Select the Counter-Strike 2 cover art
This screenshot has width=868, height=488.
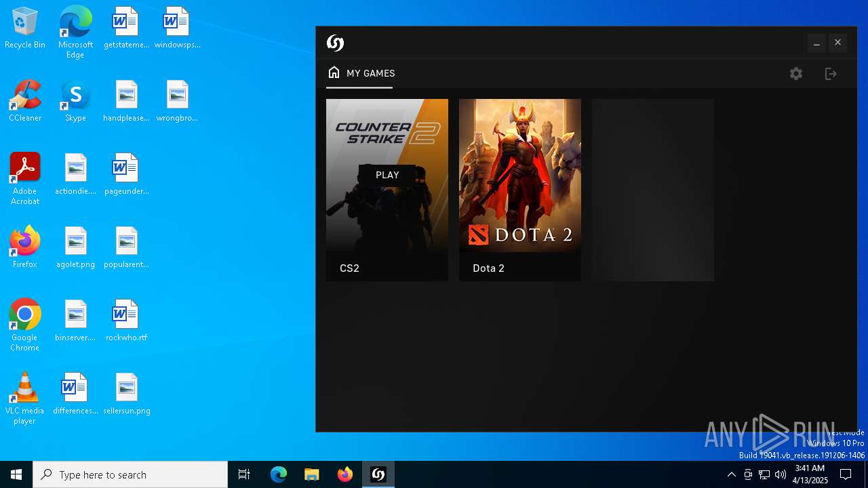[387, 175]
